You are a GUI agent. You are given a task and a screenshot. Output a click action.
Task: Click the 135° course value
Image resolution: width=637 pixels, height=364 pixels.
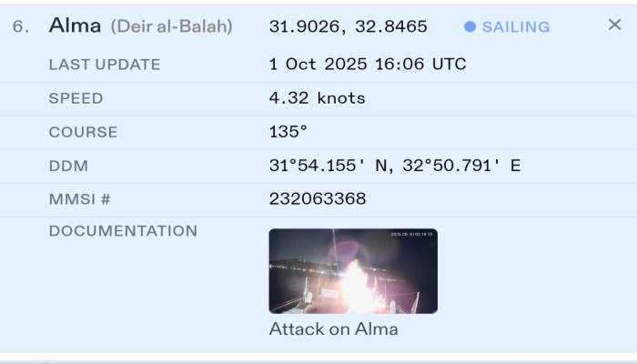coord(288,132)
